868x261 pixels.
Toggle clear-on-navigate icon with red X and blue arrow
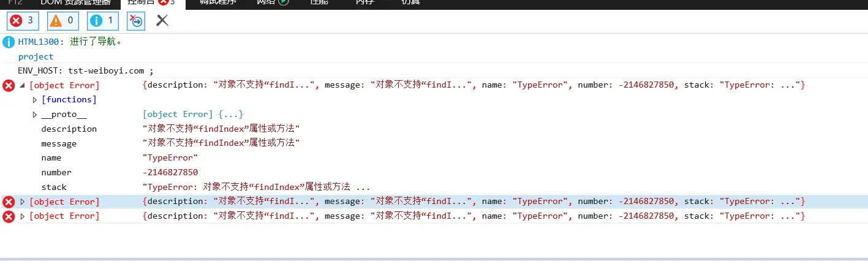pos(136,21)
